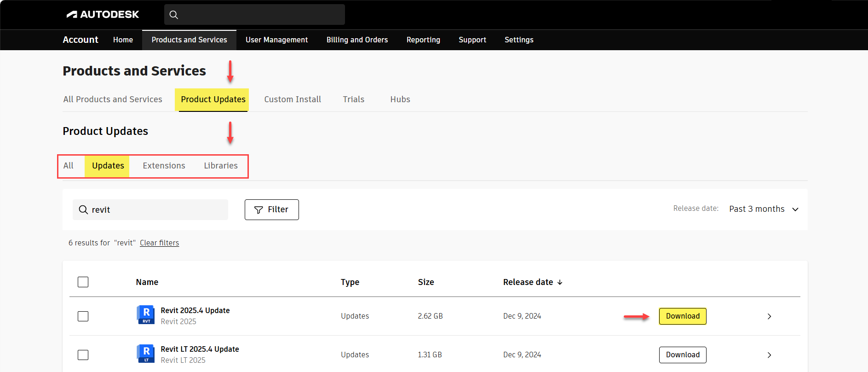
Task: Check the Revit 2025.4 Update row
Action: (x=83, y=316)
